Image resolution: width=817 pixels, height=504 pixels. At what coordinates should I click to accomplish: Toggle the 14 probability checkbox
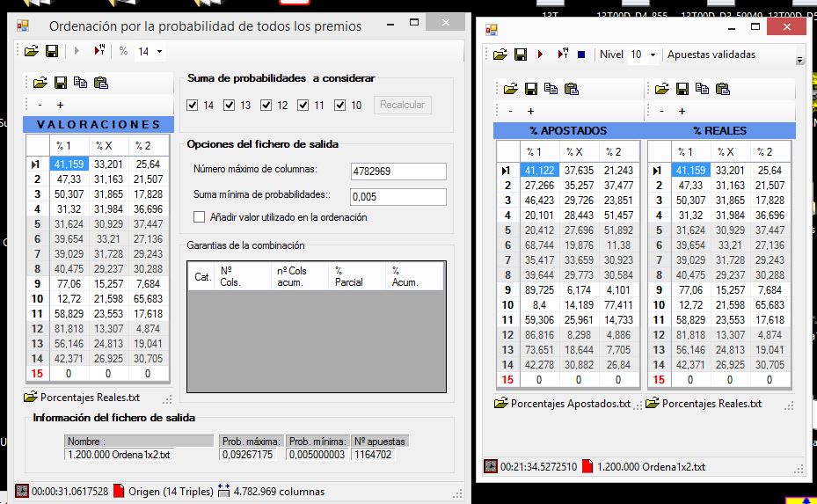click(193, 106)
